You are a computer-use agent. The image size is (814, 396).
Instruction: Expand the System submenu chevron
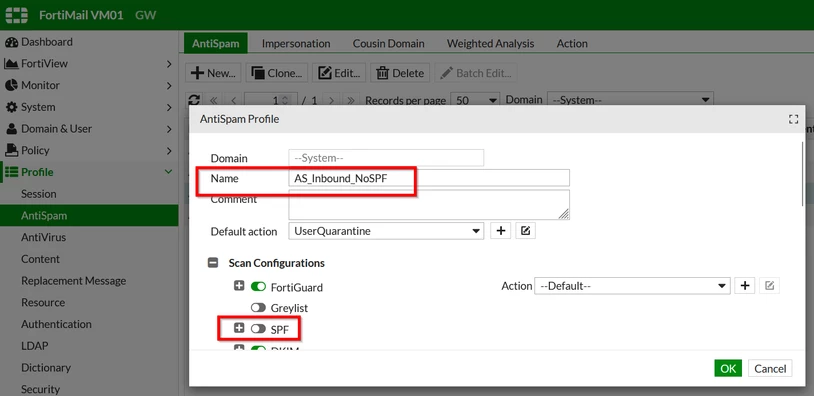[x=169, y=107]
